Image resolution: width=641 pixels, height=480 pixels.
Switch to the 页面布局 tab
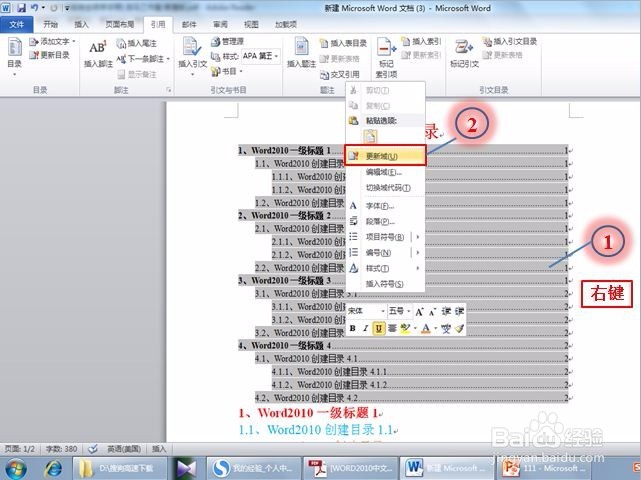(119, 25)
